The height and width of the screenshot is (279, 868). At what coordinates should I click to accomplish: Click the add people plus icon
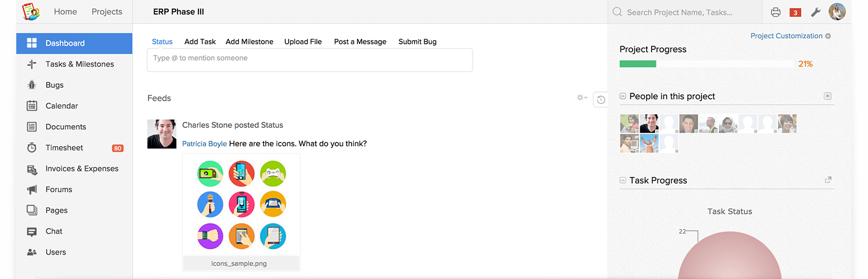click(x=828, y=96)
